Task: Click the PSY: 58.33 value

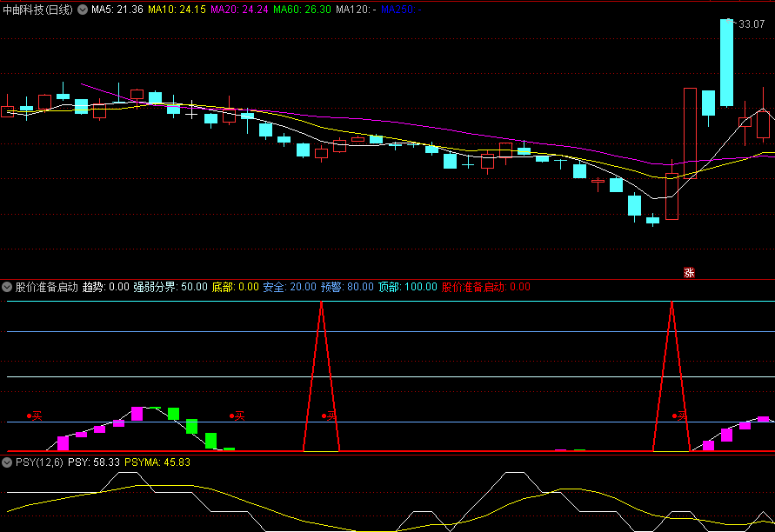Action: 94,462
